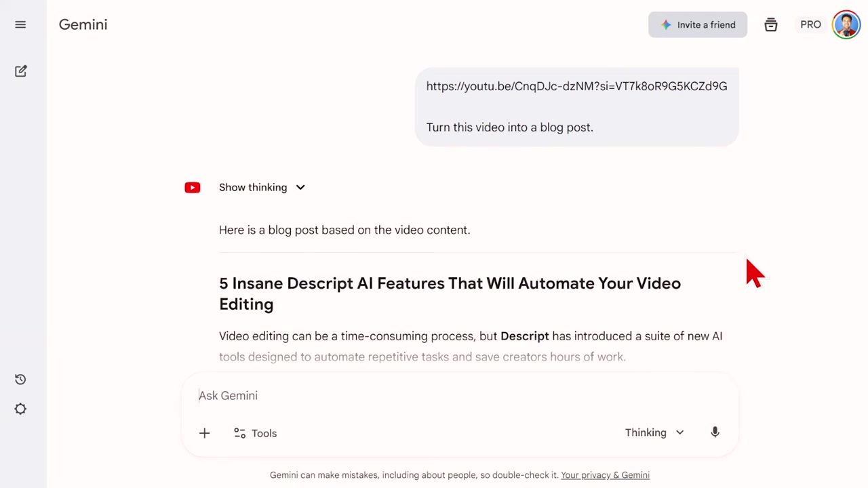Click the '5 Insane Descript AI Features' heading
This screenshot has width=868, height=488.
pos(450,293)
